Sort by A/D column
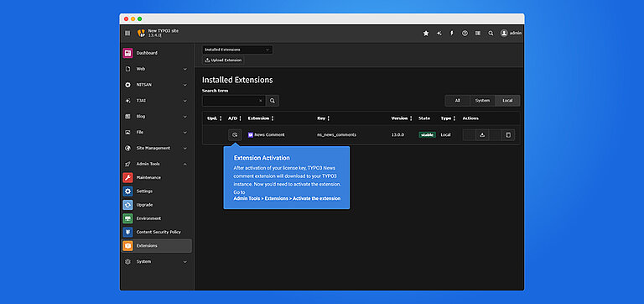 click(x=235, y=118)
